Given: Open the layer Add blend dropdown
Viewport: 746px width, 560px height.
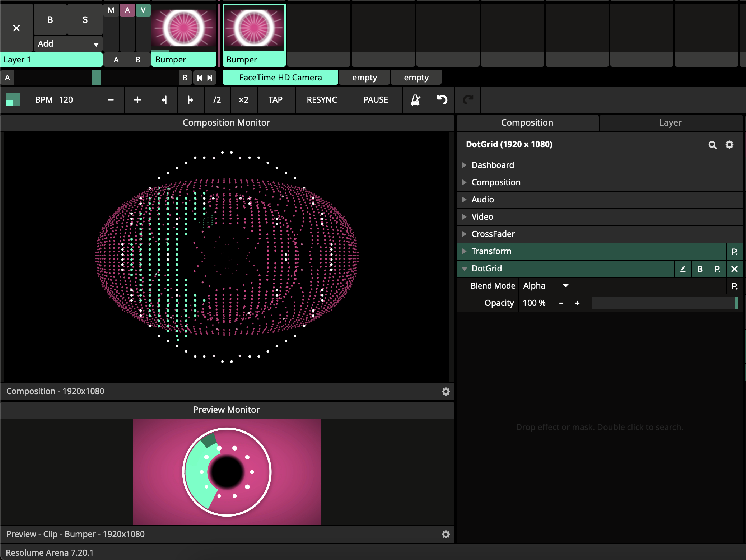Looking at the screenshot, I should coord(68,44).
